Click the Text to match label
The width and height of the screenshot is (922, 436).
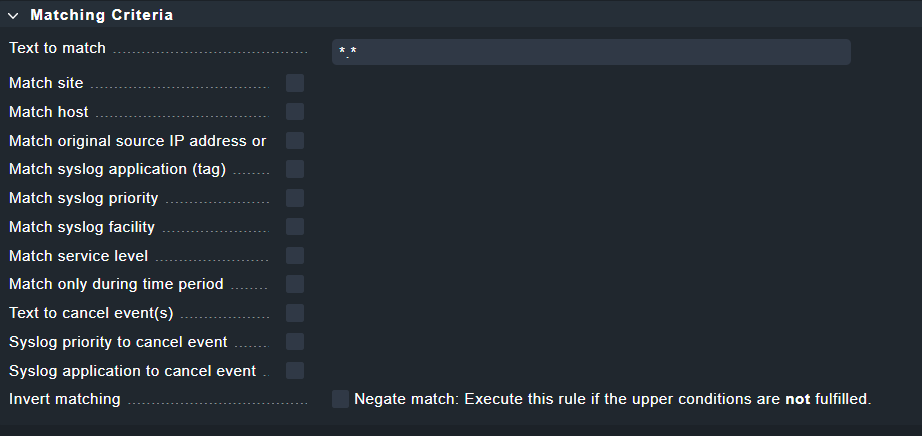point(57,48)
